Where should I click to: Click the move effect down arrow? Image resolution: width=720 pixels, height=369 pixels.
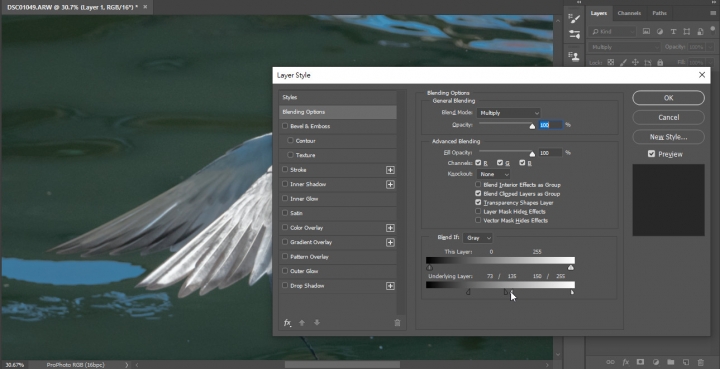point(317,323)
